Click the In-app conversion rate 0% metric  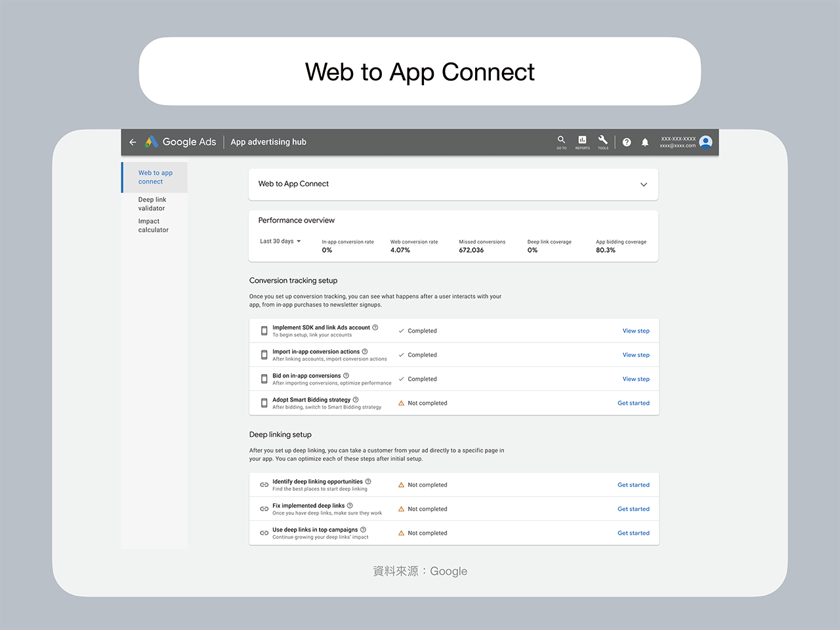click(x=348, y=246)
